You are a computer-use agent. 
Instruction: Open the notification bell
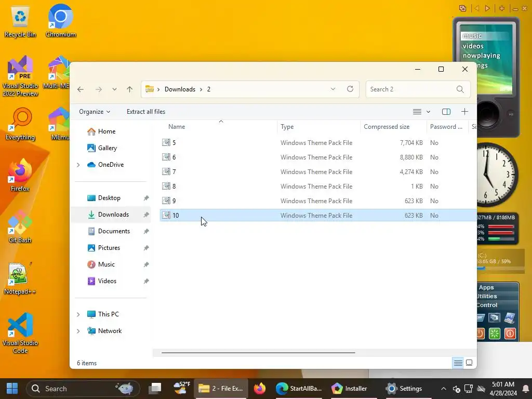pos(526,389)
